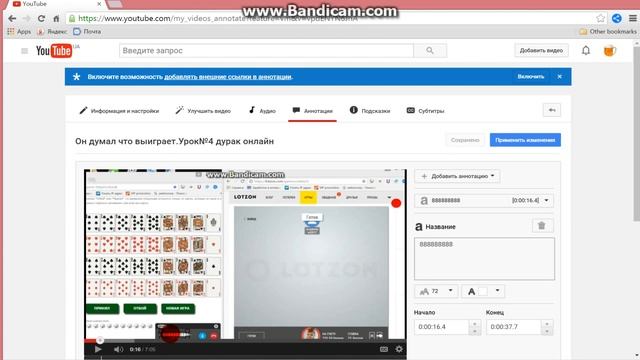The width and height of the screenshot is (640, 360).
Task: Click the video title text
Action: pyautogui.click(x=174, y=141)
